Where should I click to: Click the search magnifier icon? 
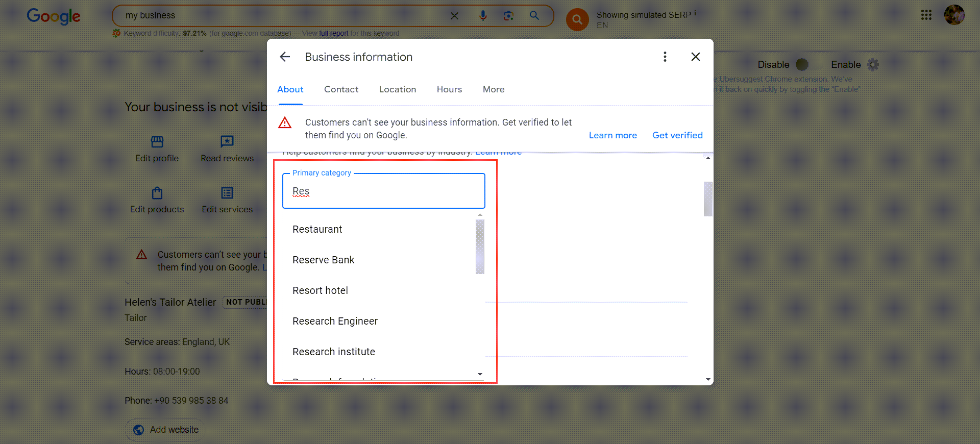pyautogui.click(x=534, y=16)
